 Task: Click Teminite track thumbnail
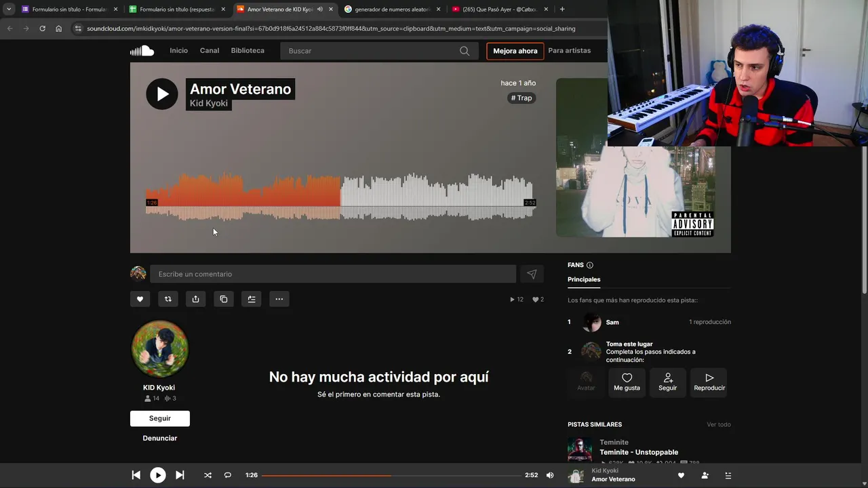(x=580, y=450)
